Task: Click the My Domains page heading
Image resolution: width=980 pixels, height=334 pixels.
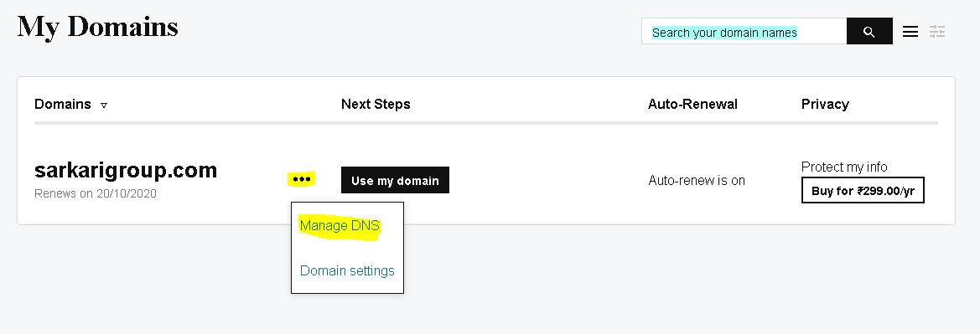Action: [98, 28]
